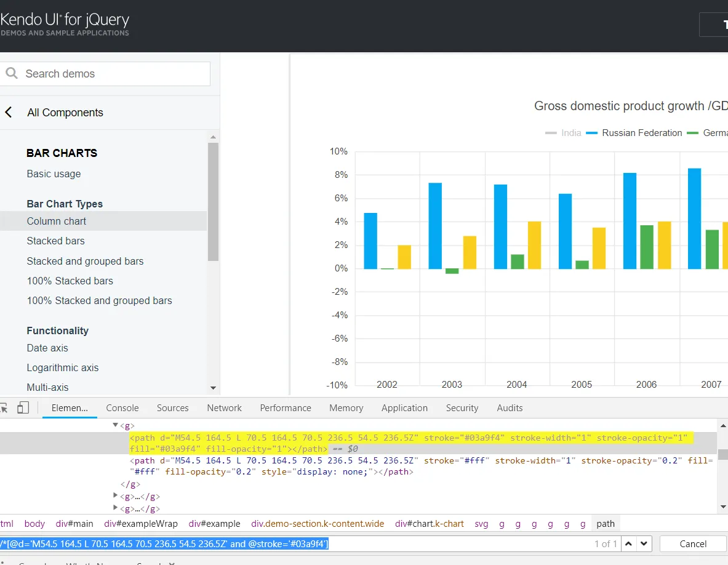Click div#example in breadcrumb
728x565 pixels.
pos(215,524)
